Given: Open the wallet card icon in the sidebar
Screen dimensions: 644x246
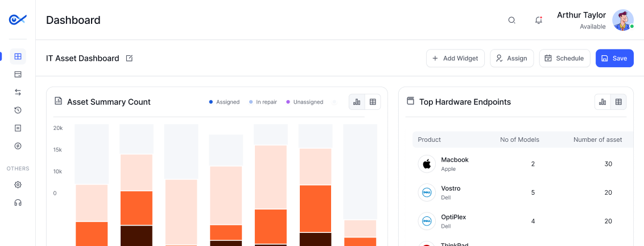Looking at the screenshot, I should coord(18,75).
